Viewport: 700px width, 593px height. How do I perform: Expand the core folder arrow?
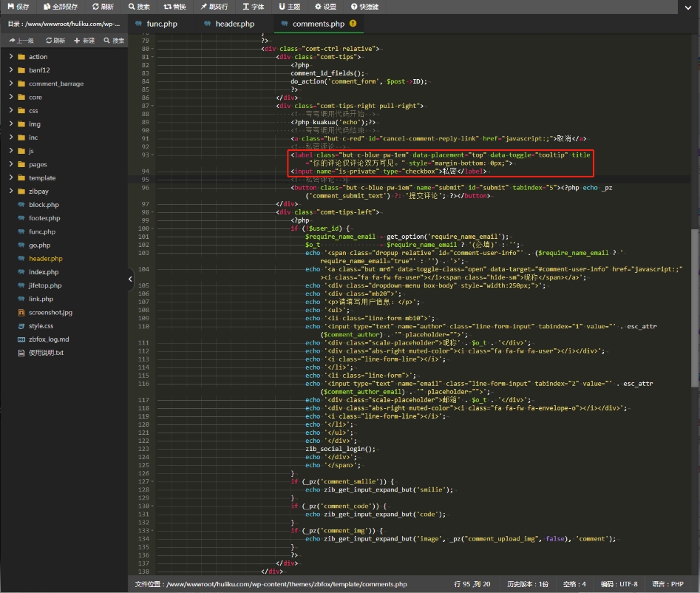pos(10,96)
